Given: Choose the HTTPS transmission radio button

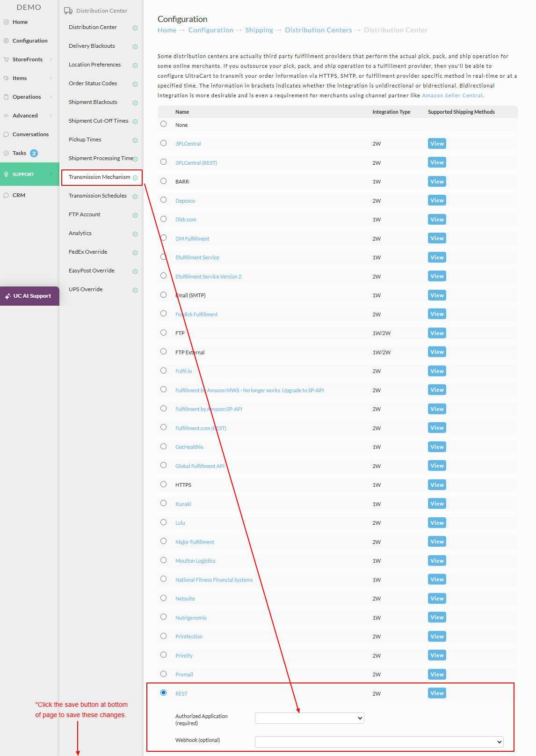Looking at the screenshot, I should pyautogui.click(x=163, y=484).
